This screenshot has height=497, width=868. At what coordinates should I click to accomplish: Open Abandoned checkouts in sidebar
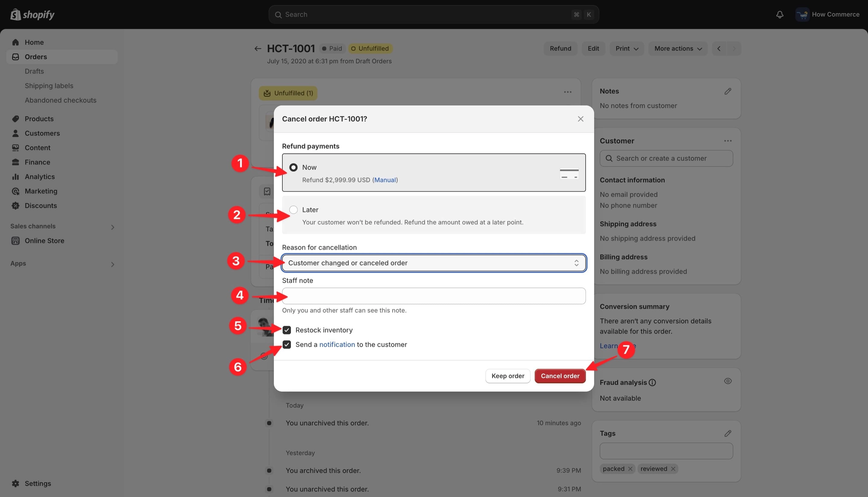click(x=60, y=100)
